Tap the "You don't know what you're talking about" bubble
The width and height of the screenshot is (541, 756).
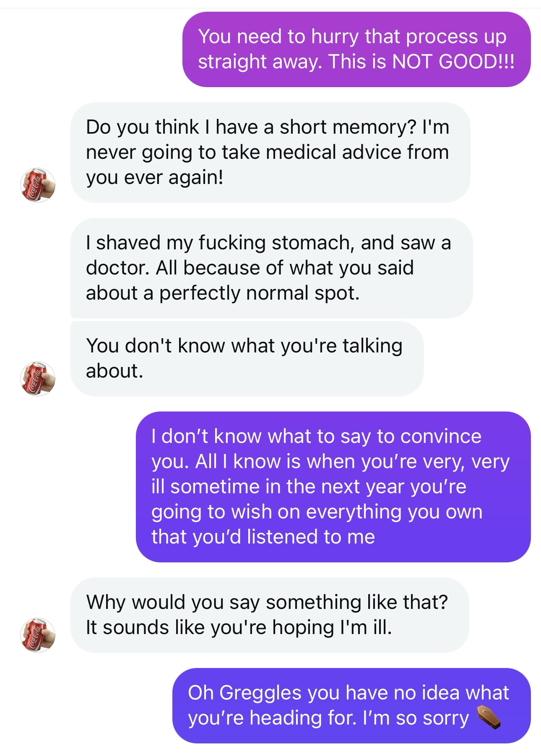click(x=247, y=358)
